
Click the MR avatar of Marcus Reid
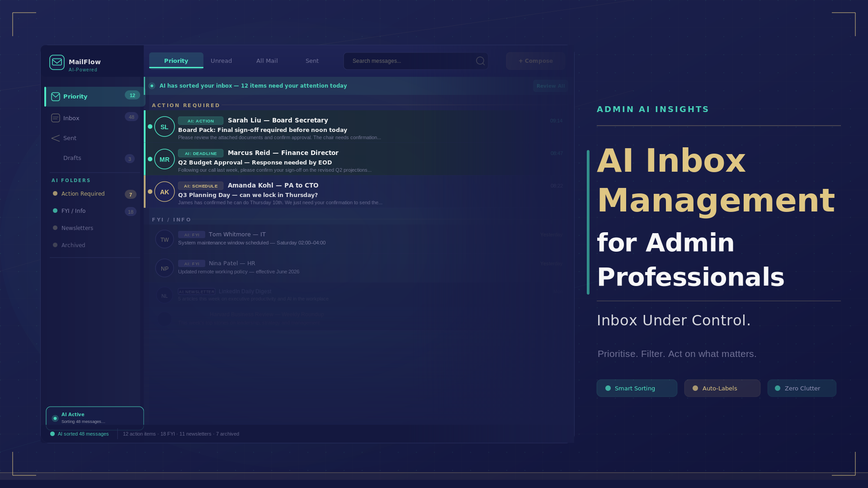(165, 159)
